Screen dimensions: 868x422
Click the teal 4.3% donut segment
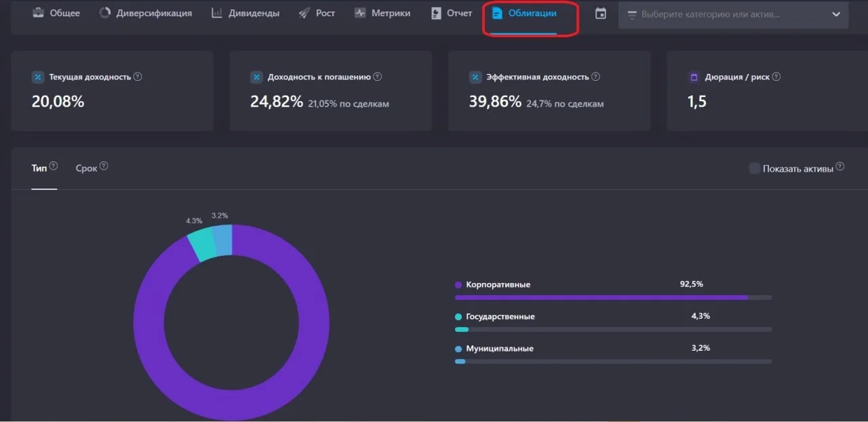pos(202,245)
